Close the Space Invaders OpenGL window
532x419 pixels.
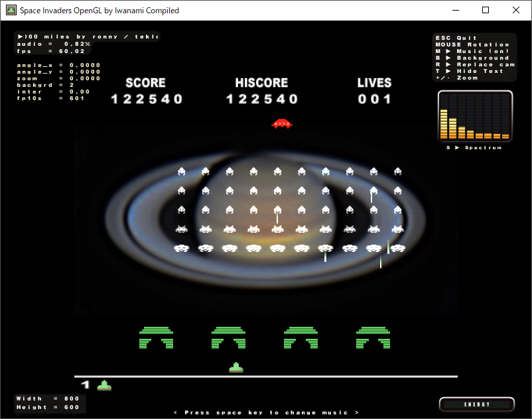coord(515,10)
